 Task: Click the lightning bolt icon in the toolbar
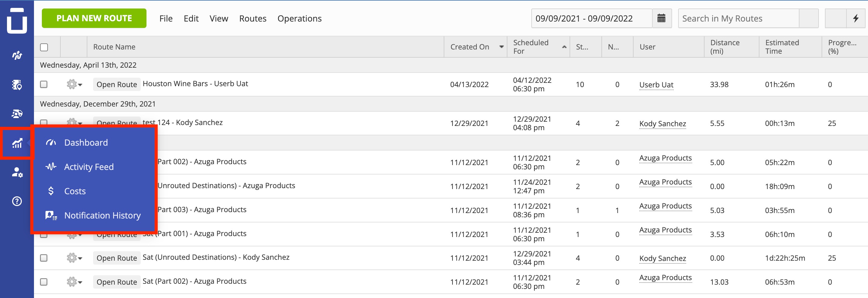click(x=856, y=18)
